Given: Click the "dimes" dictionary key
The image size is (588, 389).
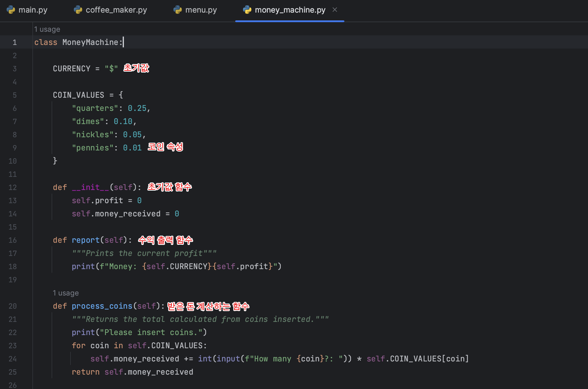Looking at the screenshot, I should tap(88, 122).
